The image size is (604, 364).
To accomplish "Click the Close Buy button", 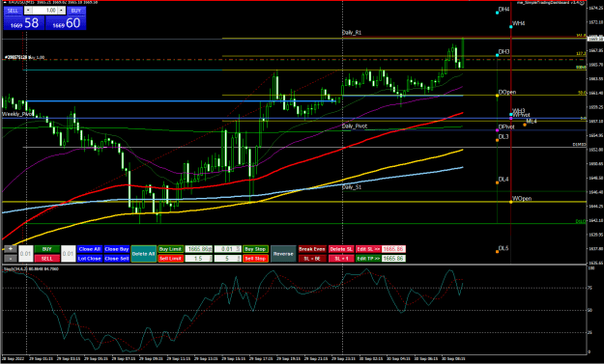I will [x=116, y=249].
